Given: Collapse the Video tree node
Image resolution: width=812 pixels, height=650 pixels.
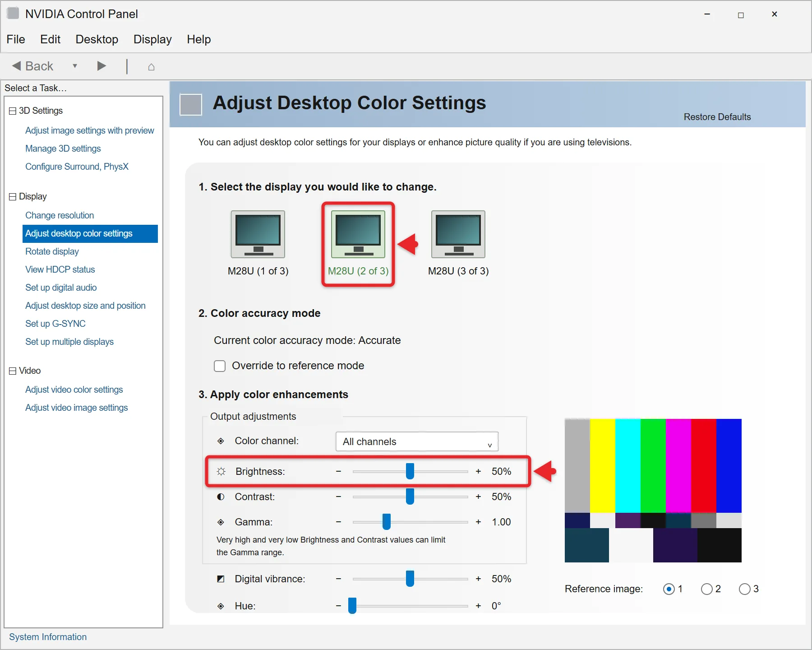Looking at the screenshot, I should [x=13, y=371].
